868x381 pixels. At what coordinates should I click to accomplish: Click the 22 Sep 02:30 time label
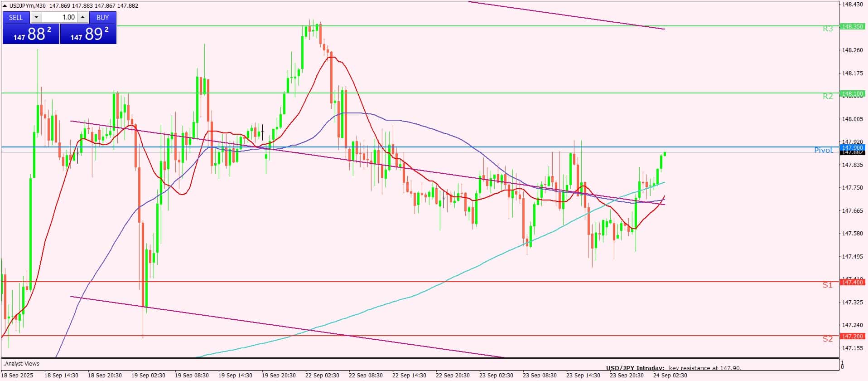[x=322, y=376]
